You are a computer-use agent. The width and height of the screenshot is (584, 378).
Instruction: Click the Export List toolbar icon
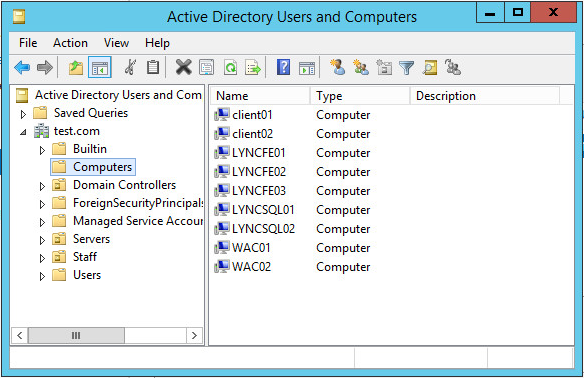(x=253, y=67)
